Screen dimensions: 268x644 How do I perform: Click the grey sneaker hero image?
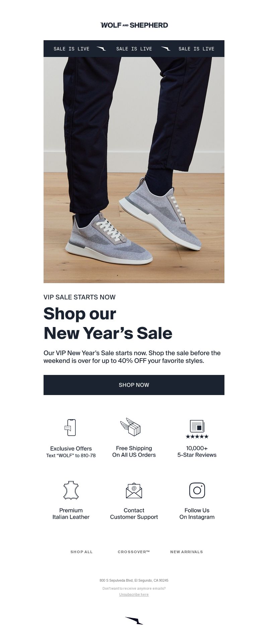(134, 170)
